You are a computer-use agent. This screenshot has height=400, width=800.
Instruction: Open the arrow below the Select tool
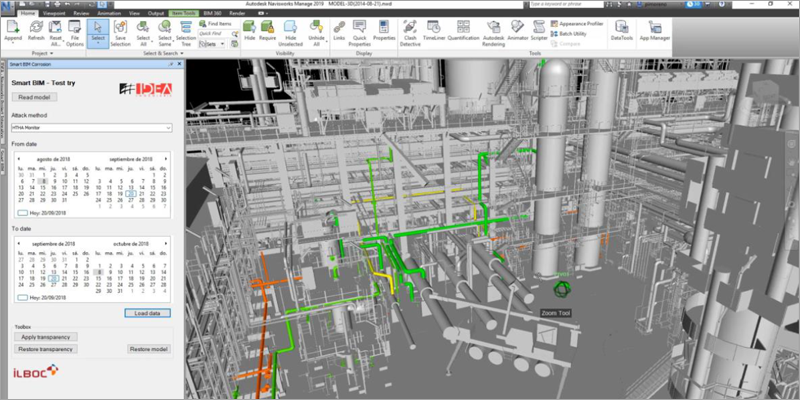(x=98, y=43)
